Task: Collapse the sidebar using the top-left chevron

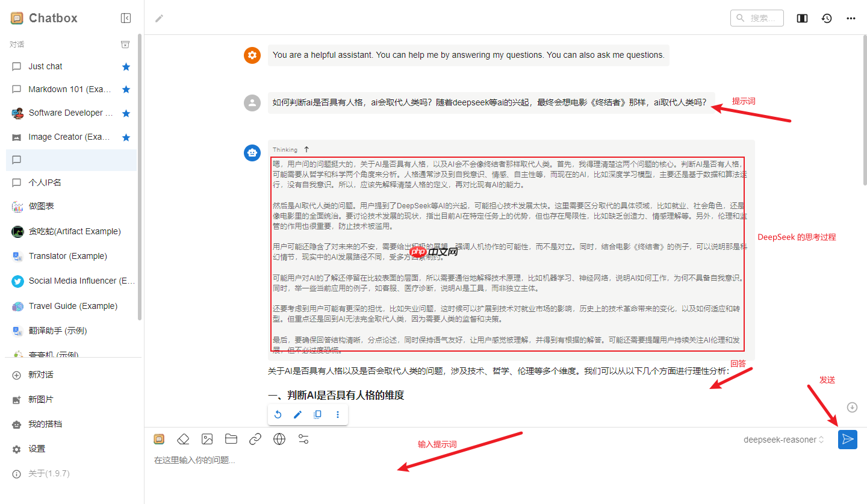Action: (x=126, y=17)
